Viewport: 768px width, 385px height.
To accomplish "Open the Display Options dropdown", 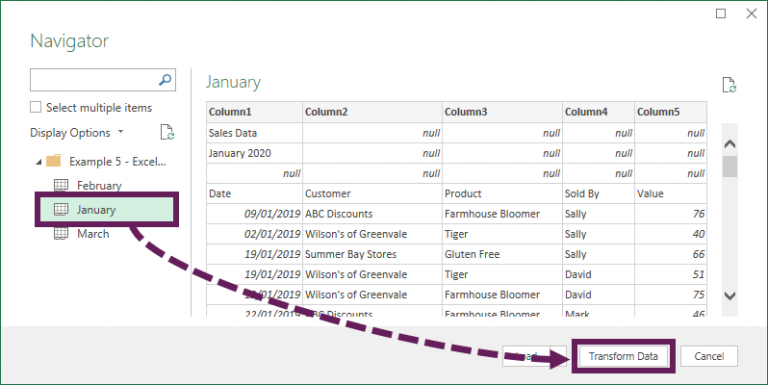I will (77, 133).
